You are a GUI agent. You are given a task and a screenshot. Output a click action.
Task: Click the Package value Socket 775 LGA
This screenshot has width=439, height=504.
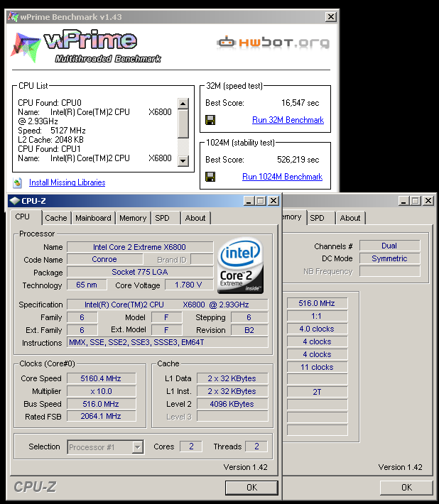(x=140, y=272)
